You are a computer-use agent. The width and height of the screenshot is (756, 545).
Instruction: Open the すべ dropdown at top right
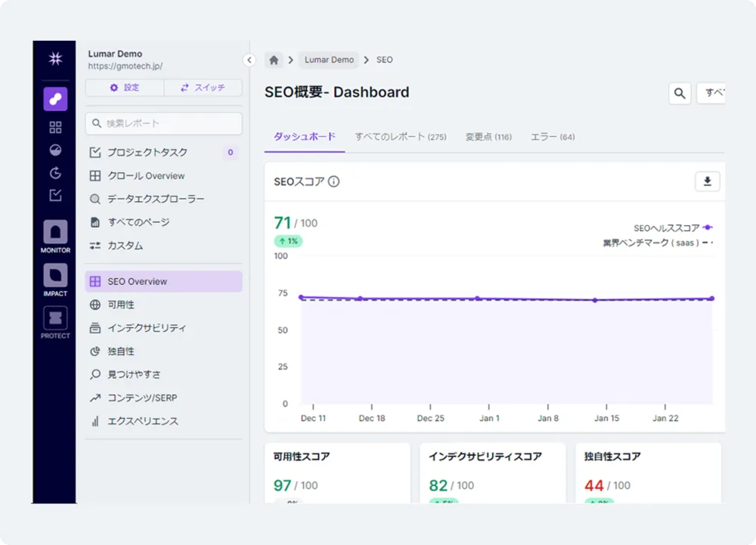713,93
